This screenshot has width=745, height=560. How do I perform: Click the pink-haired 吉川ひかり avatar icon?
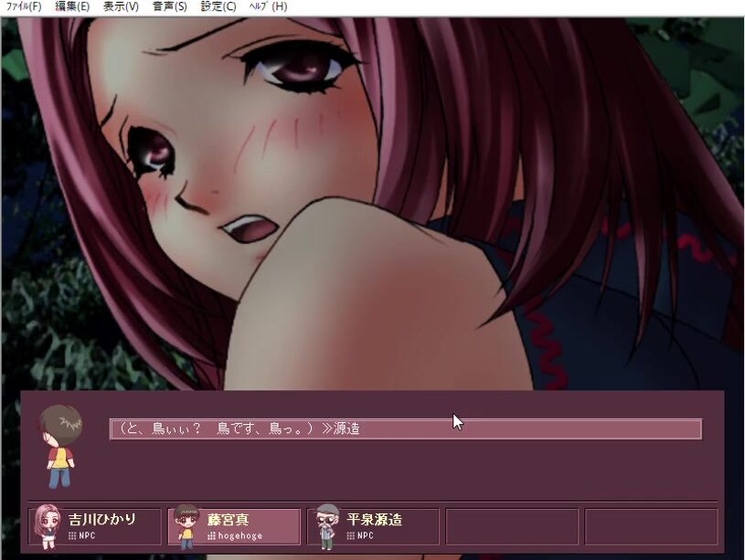pyautogui.click(x=47, y=526)
